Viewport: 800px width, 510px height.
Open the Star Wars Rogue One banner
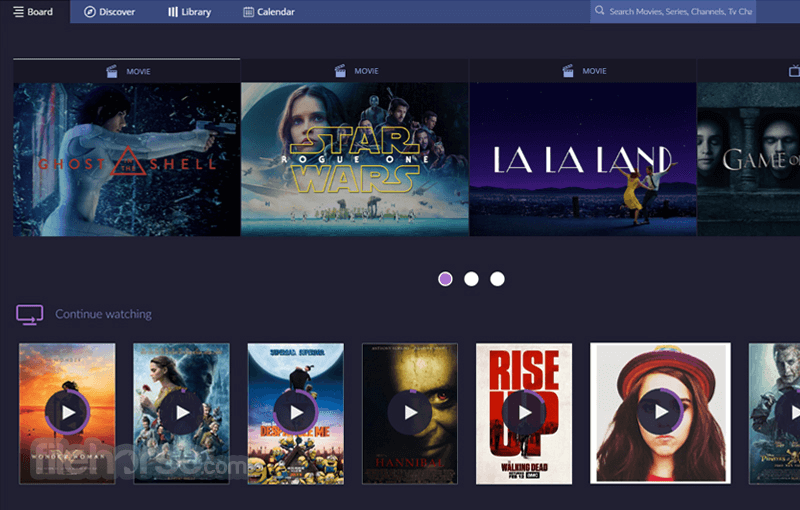[355, 159]
